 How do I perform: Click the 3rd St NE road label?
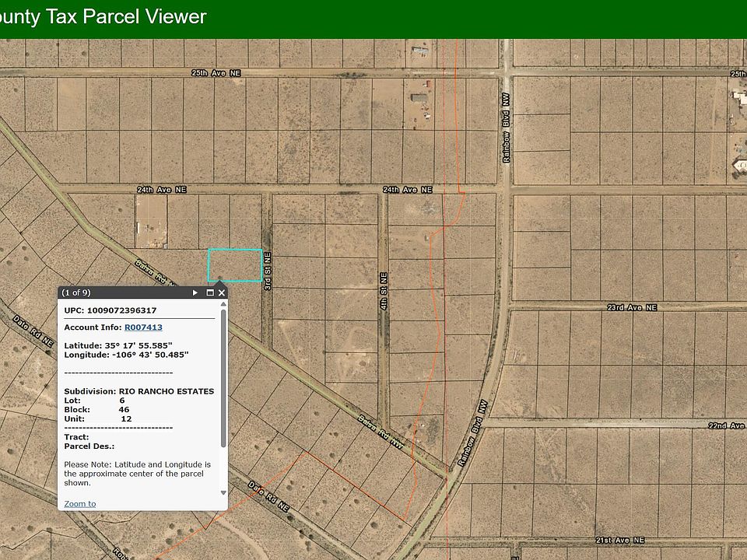(268, 271)
